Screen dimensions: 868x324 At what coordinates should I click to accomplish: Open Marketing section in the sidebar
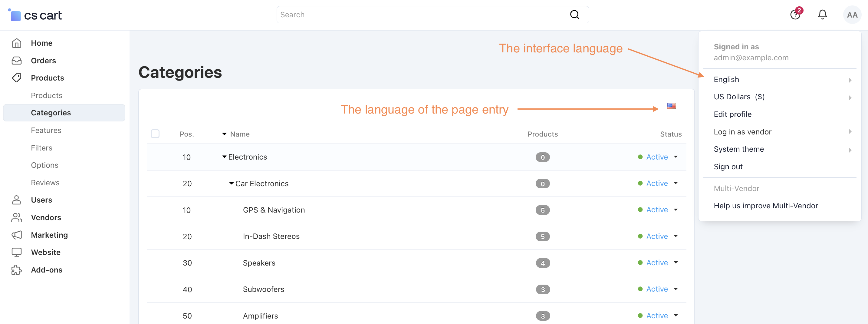coord(49,235)
